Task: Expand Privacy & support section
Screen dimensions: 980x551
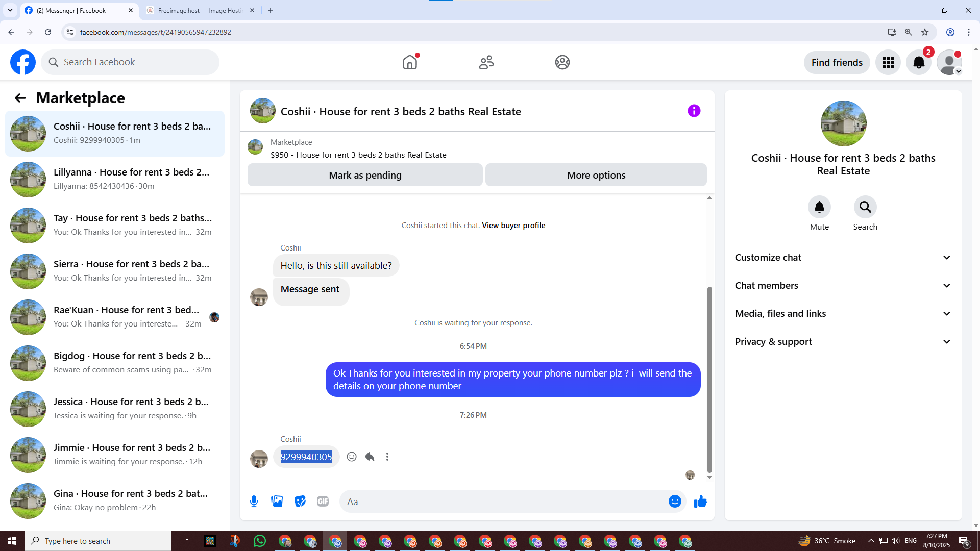Action: (x=843, y=342)
